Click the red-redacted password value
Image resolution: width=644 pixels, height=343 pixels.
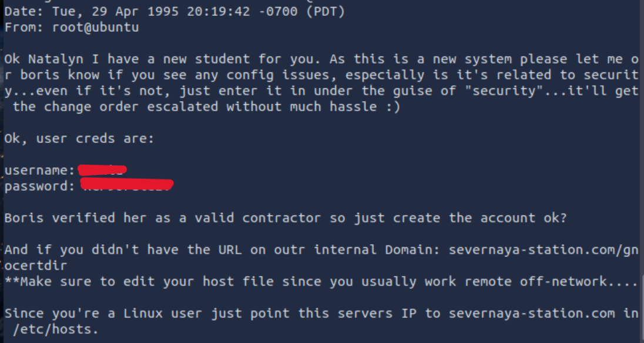[127, 187]
